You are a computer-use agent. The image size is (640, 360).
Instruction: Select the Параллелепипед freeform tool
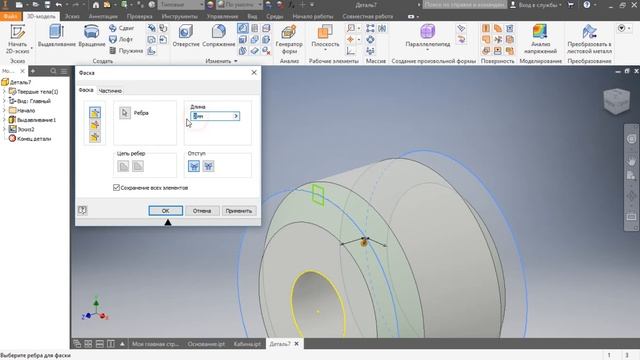[427, 37]
